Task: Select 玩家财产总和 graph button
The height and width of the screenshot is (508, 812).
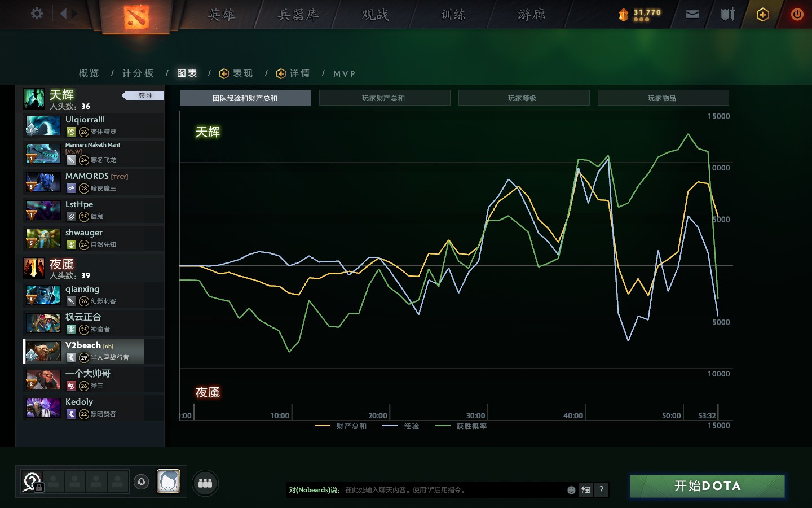Action: [385, 98]
